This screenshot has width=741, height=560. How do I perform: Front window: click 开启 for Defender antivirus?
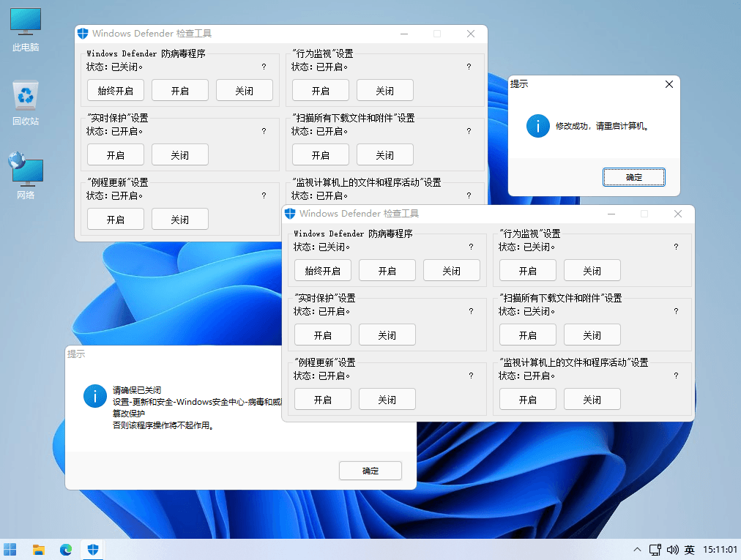point(387,270)
